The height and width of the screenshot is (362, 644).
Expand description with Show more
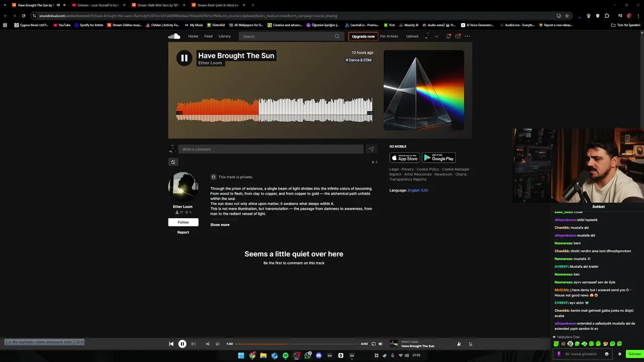coord(220,225)
